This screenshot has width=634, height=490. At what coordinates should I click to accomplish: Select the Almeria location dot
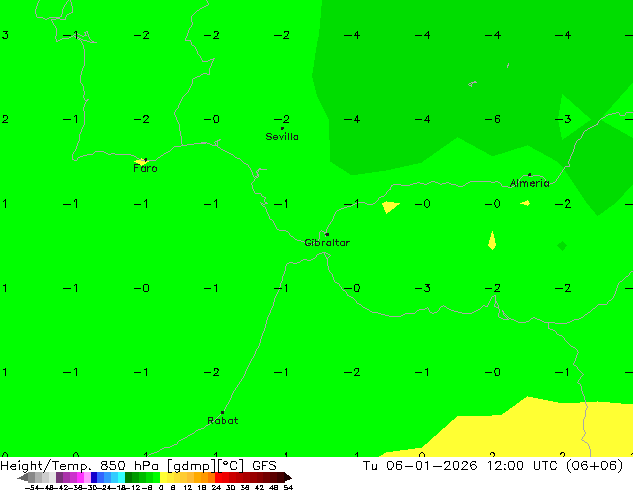[530, 175]
